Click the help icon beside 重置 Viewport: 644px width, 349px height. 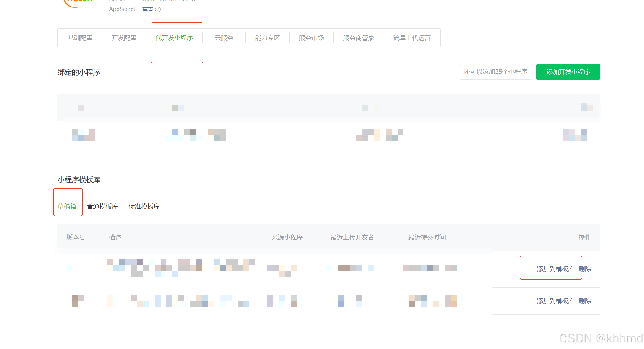(x=158, y=9)
